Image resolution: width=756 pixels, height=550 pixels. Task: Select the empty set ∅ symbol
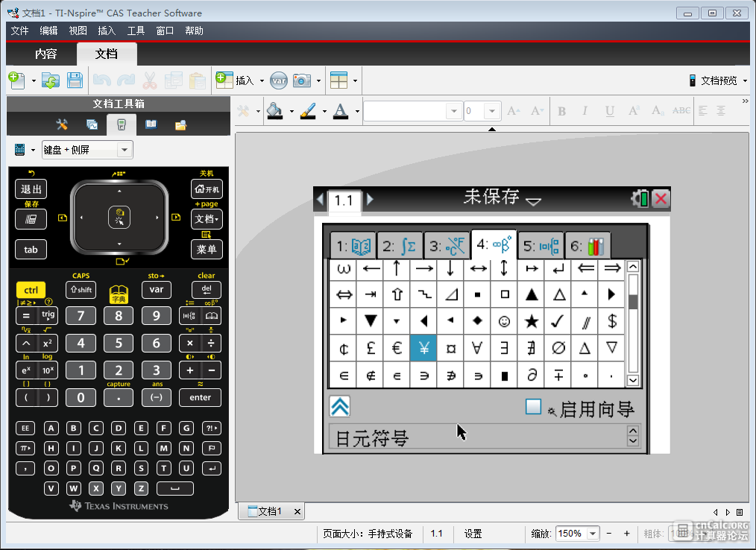pyautogui.click(x=558, y=348)
